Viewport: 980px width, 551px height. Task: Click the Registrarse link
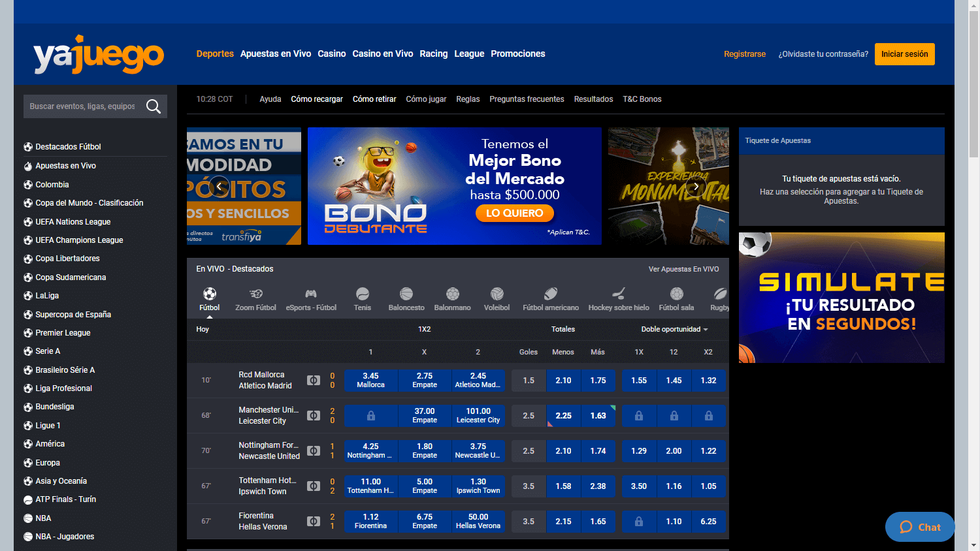point(745,54)
